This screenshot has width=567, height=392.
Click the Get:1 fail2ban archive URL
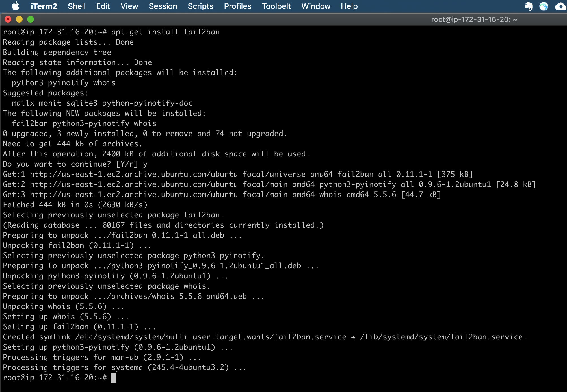pos(134,174)
